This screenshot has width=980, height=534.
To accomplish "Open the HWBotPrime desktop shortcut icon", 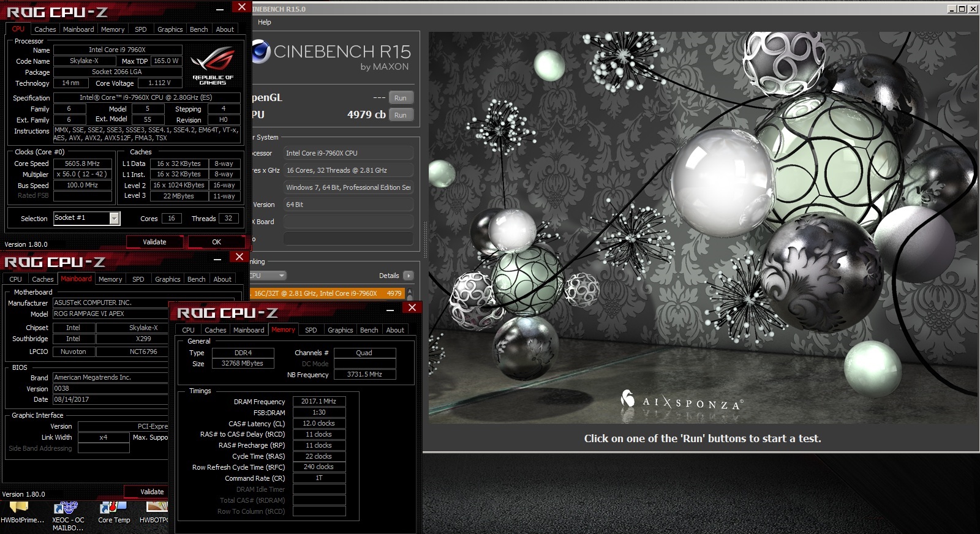I will point(20,513).
